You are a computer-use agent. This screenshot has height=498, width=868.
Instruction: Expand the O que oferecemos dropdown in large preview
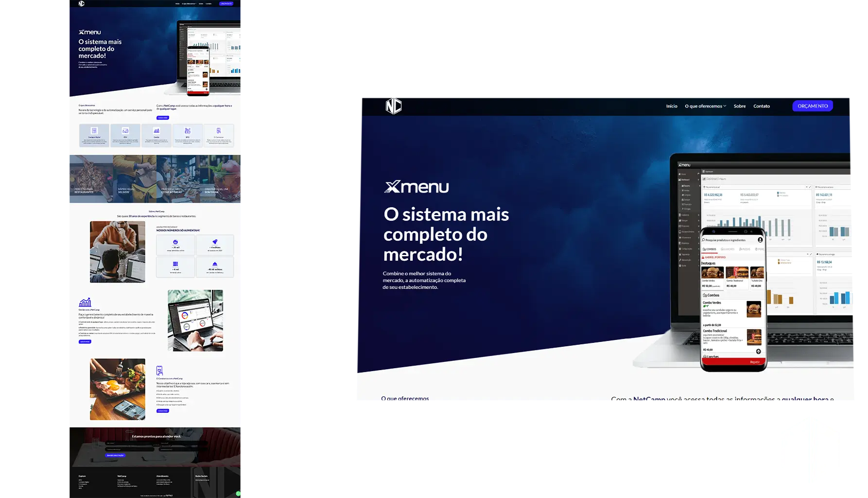[x=705, y=106]
